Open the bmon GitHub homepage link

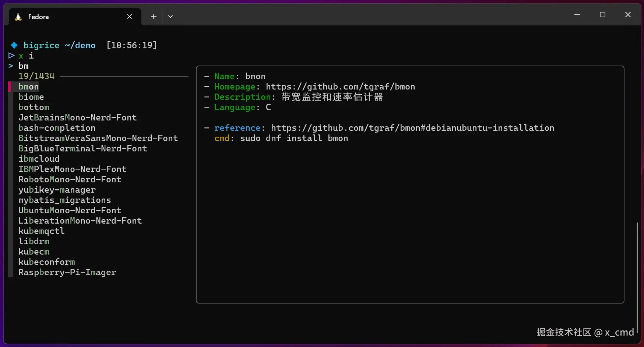[340, 87]
